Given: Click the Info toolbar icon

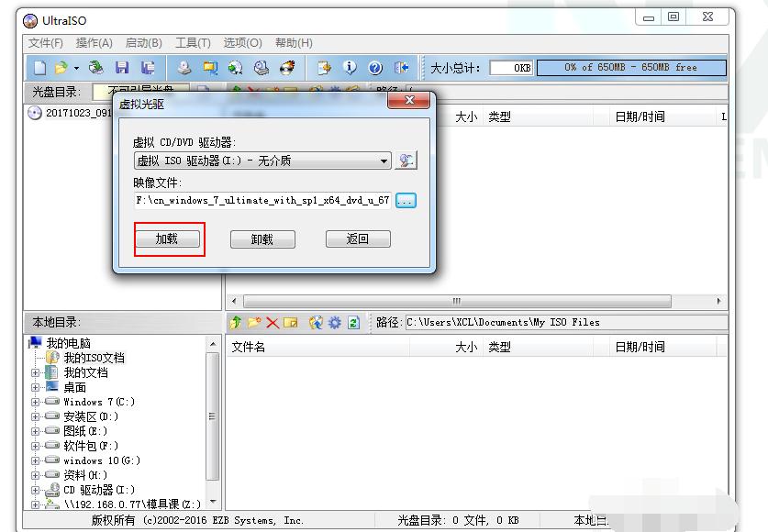Looking at the screenshot, I should (x=350, y=68).
